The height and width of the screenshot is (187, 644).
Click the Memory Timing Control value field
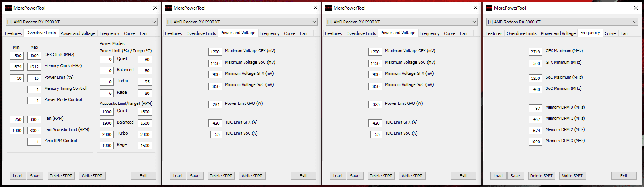click(34, 89)
